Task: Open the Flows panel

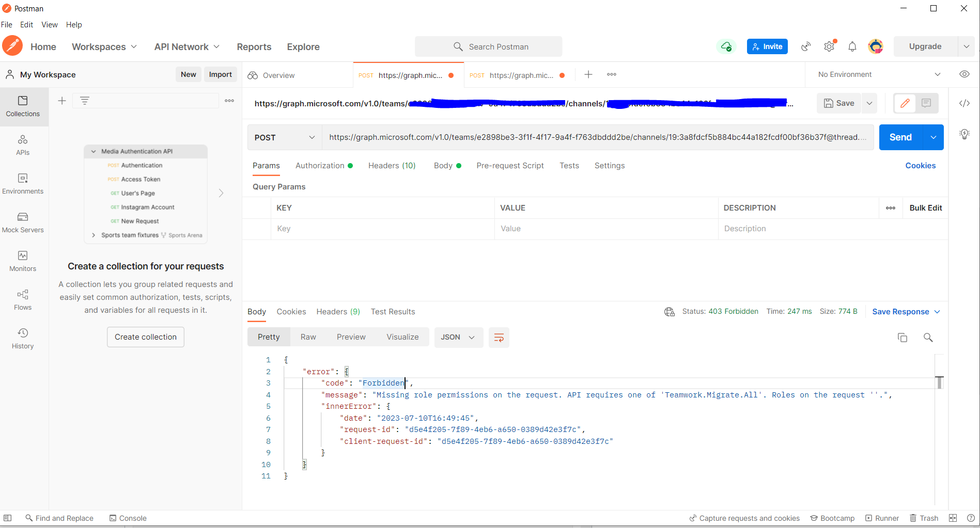Action: (22, 299)
